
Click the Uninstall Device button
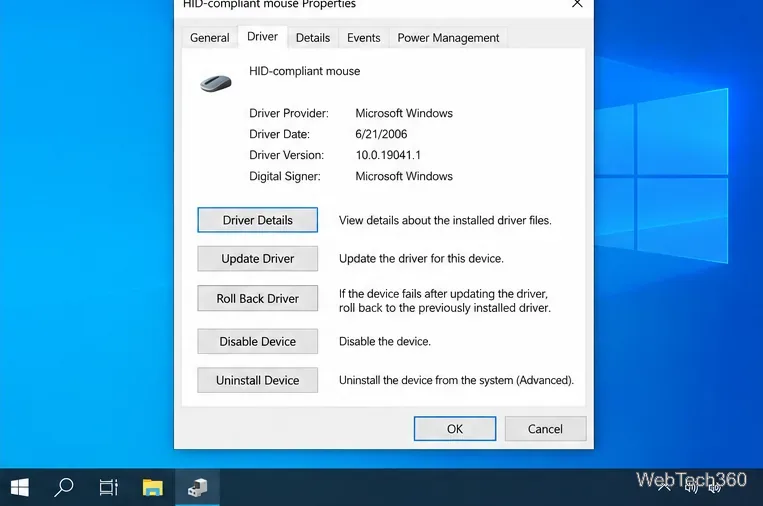click(257, 380)
